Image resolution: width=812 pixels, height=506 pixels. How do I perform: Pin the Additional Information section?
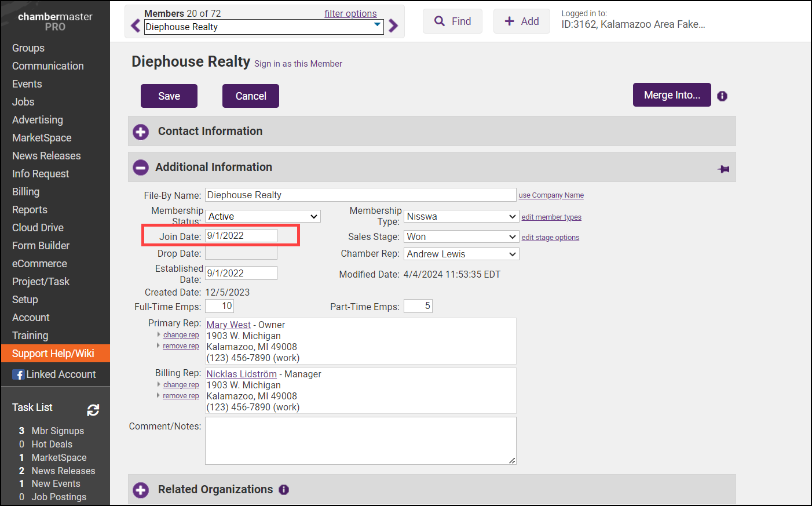[723, 169]
